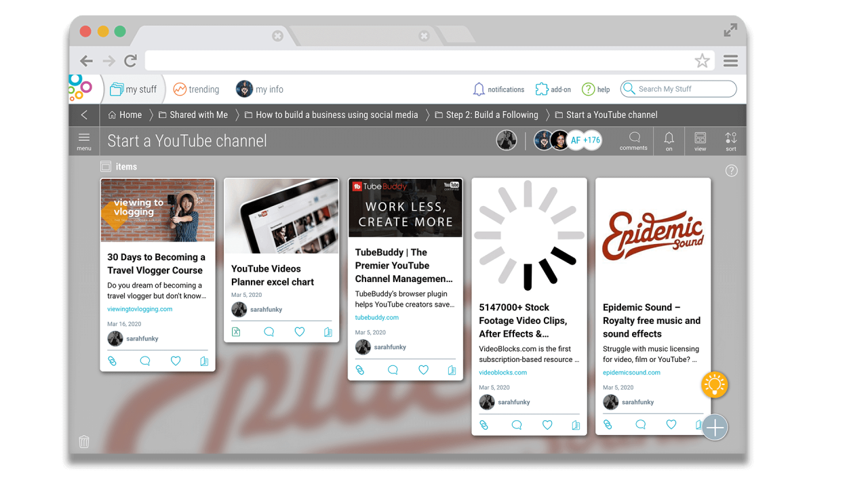Click the plus button to add an item
Image resolution: width=868 pixels, height=488 pixels.
(x=714, y=427)
